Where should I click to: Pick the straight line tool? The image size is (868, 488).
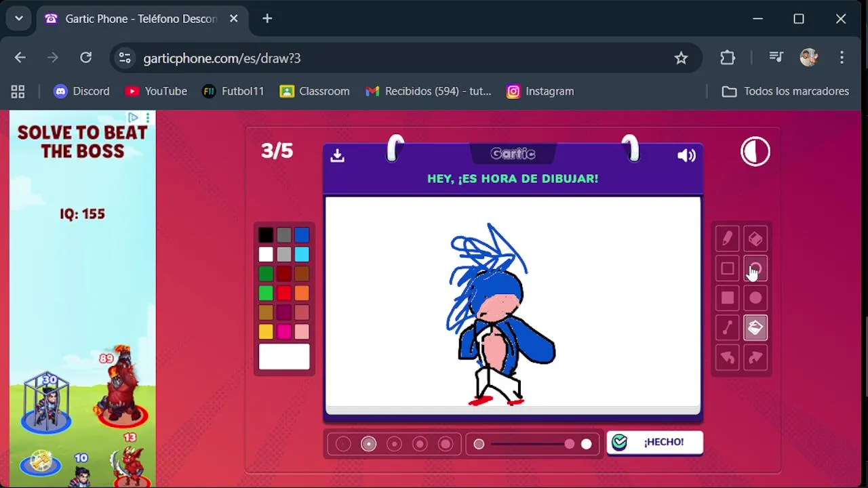727,328
